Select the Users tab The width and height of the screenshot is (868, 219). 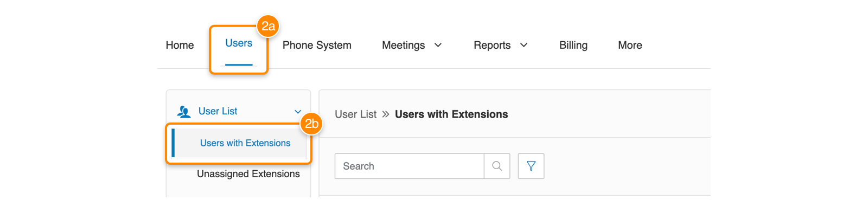tap(239, 43)
